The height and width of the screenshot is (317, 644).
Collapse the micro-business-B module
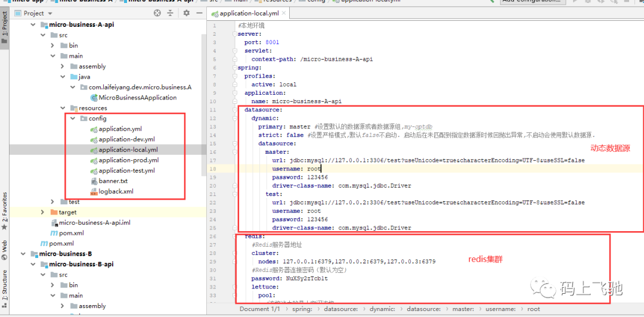tap(23, 254)
